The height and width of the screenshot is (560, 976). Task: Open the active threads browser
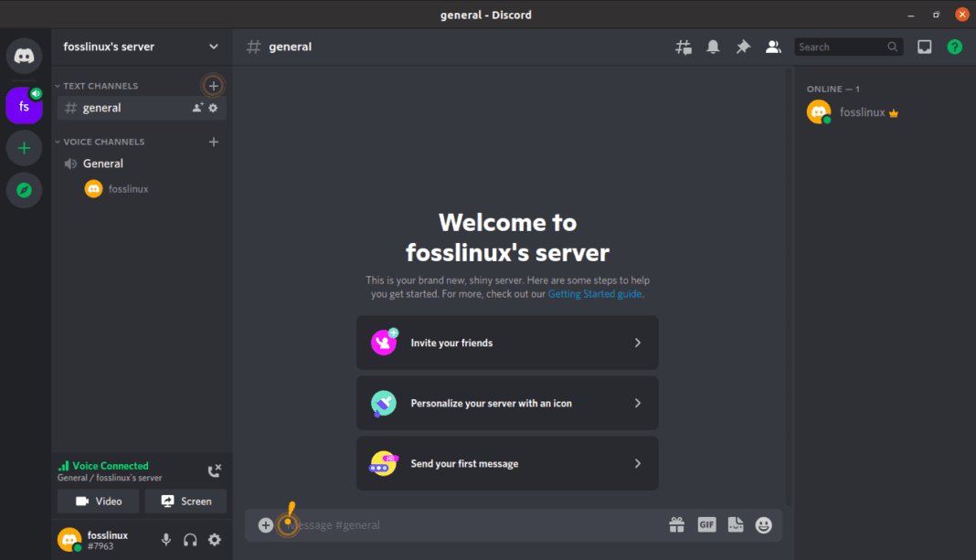tap(683, 46)
